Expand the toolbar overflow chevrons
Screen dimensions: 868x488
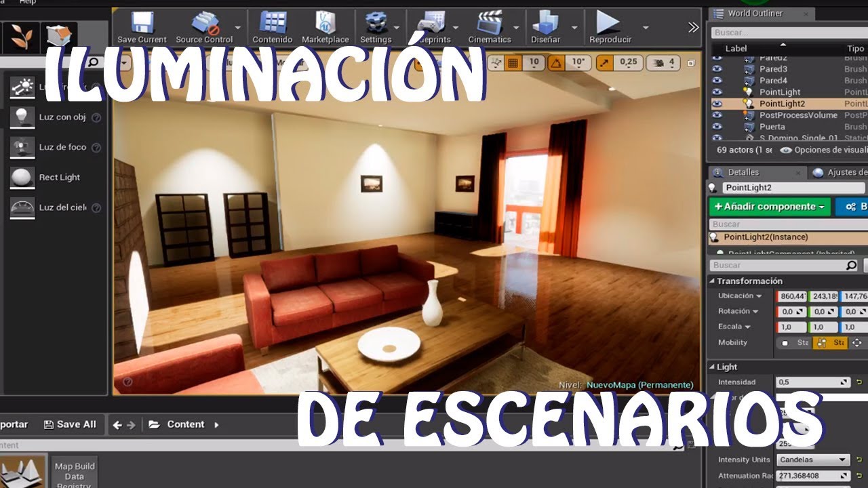693,27
